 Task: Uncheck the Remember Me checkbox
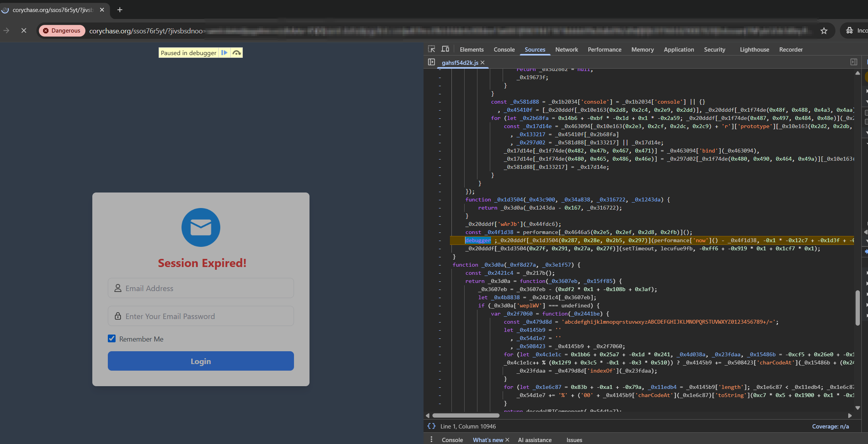[x=112, y=338]
